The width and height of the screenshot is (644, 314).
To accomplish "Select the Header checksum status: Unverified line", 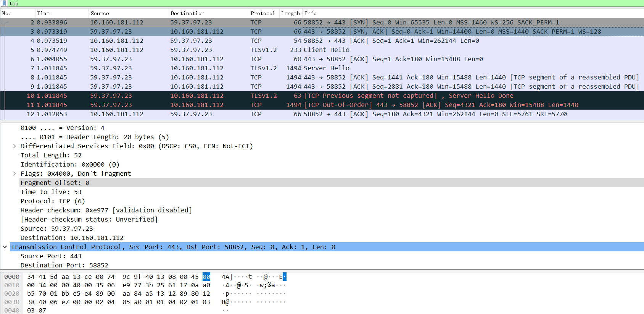I will (89, 220).
